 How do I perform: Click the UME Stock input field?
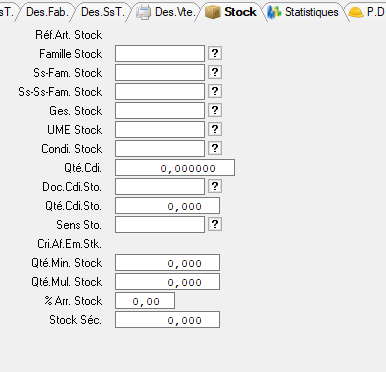point(160,130)
